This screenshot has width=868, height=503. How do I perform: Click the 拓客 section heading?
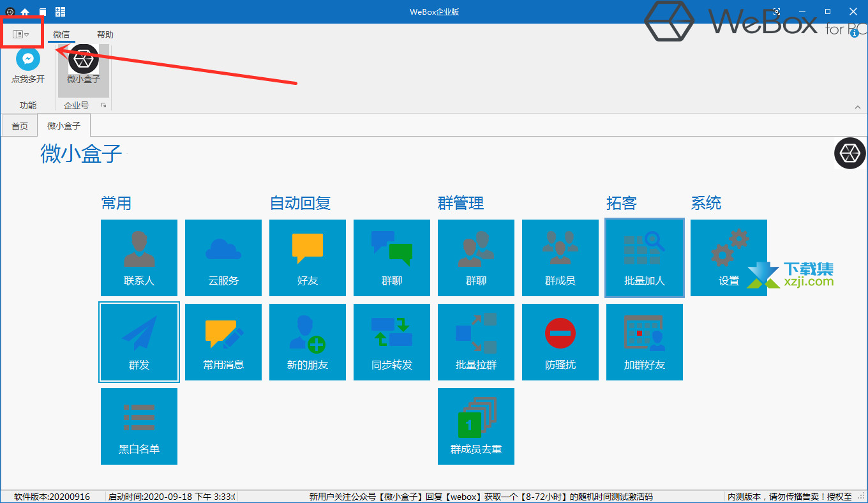(x=622, y=204)
